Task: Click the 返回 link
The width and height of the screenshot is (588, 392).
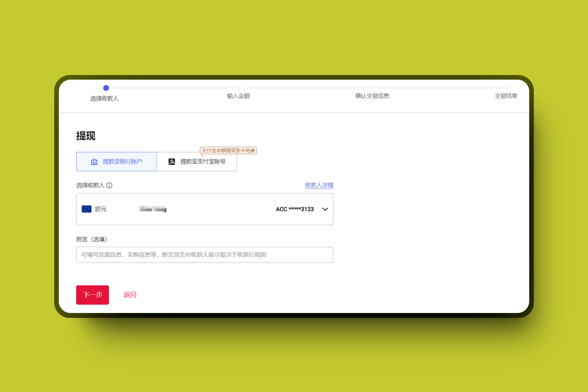Action: [x=130, y=295]
